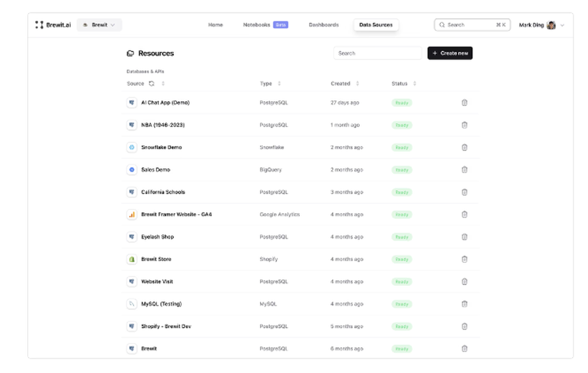The height and width of the screenshot is (373, 588).
Task: Delete the MySQL (Testing) source
Action: (465, 304)
